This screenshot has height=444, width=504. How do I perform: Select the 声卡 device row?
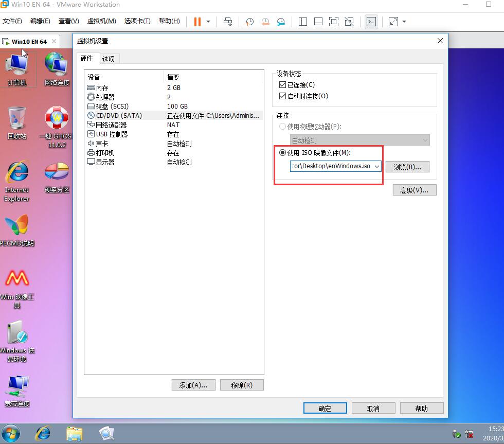pos(174,144)
